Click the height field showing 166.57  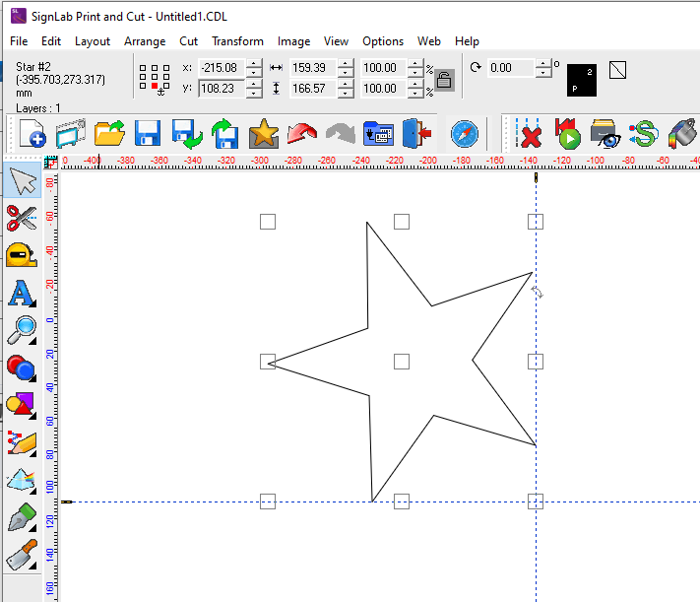point(313,89)
